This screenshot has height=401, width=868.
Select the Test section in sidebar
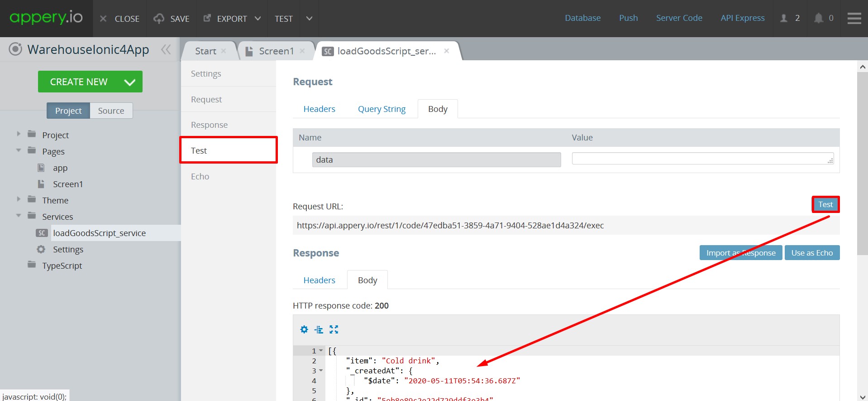tap(228, 150)
